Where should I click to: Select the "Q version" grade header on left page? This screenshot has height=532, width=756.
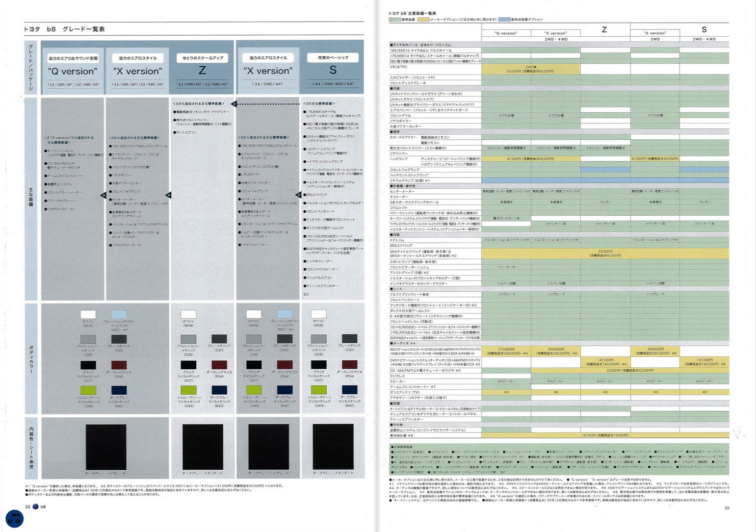(x=73, y=71)
